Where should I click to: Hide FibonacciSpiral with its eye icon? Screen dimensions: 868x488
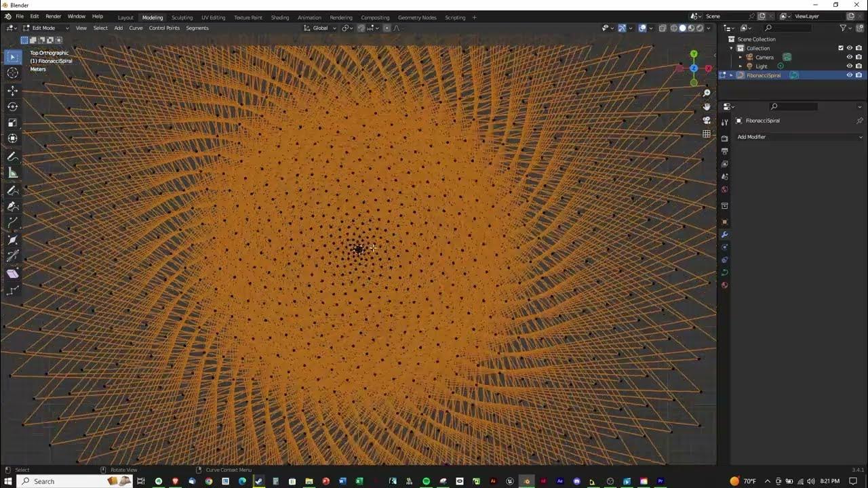850,75
